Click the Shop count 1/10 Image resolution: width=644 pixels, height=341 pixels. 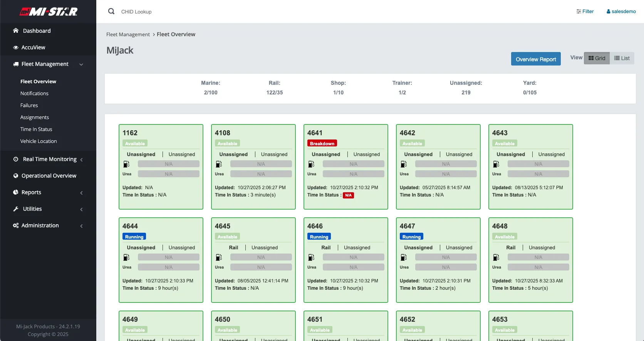point(338,92)
